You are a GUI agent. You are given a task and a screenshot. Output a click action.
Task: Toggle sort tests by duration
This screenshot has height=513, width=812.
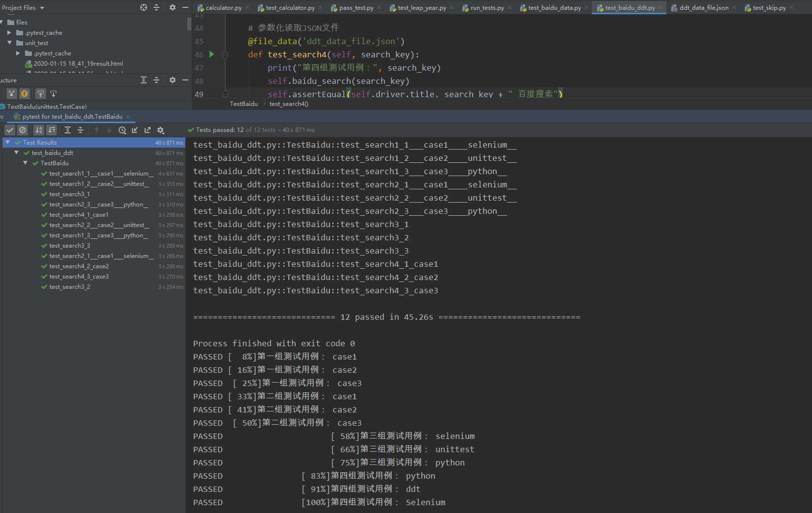51,130
